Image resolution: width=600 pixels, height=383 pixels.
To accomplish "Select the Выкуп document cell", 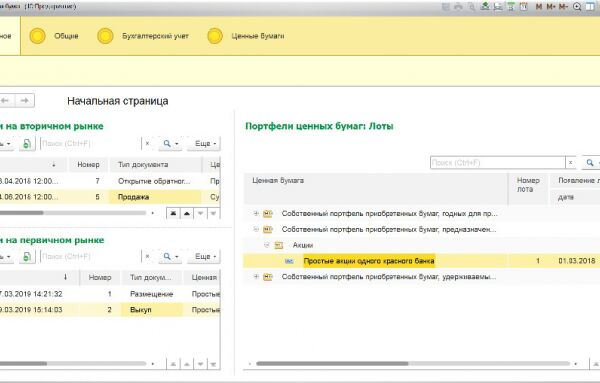I will tap(152, 310).
